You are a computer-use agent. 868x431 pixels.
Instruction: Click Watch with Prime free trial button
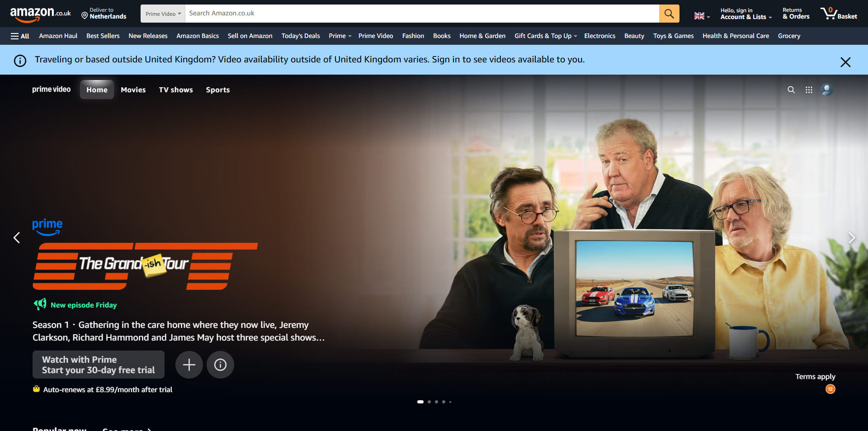99,365
